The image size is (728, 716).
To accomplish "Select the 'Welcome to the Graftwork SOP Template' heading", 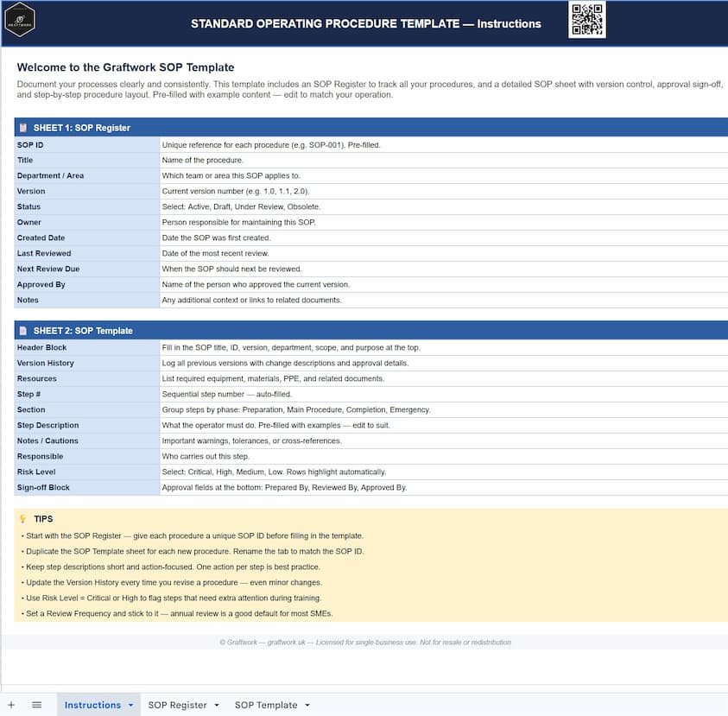I will 125,67.
